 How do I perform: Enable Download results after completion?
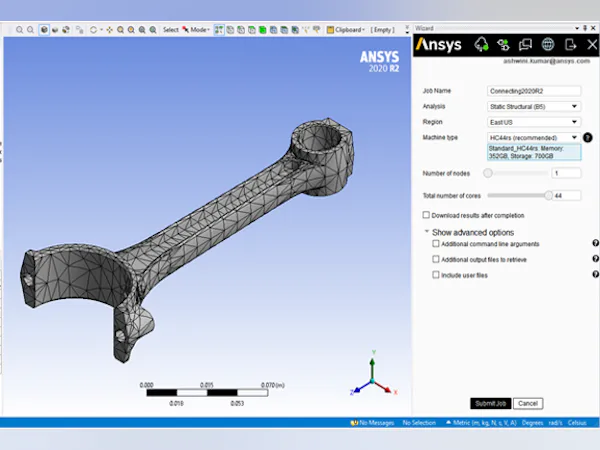click(x=426, y=215)
